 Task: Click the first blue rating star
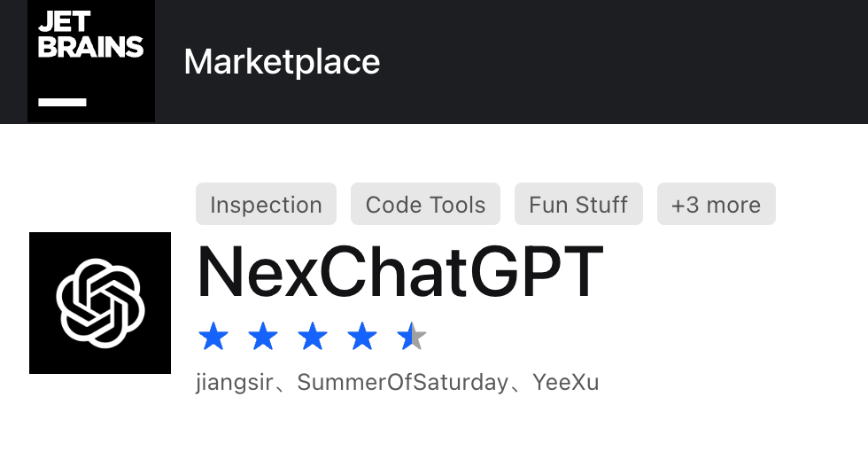tap(213, 337)
